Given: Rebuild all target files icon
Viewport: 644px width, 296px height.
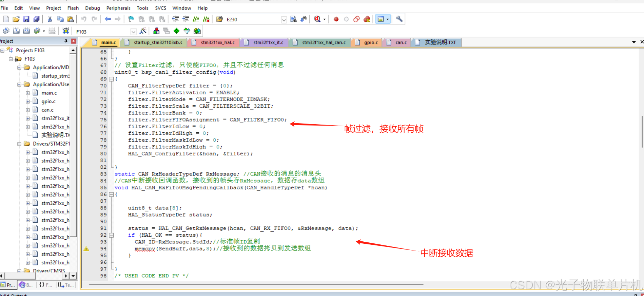Looking at the screenshot, I should pyautogui.click(x=26, y=31).
